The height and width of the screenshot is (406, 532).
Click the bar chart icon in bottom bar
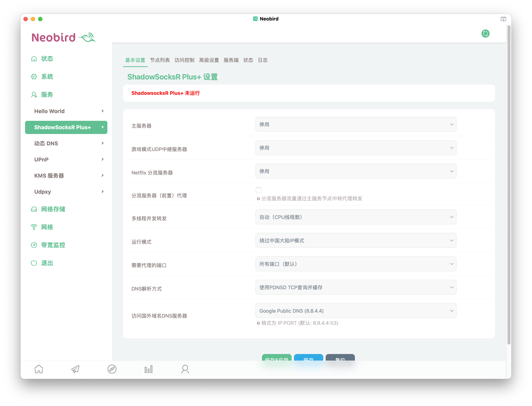coord(149,369)
